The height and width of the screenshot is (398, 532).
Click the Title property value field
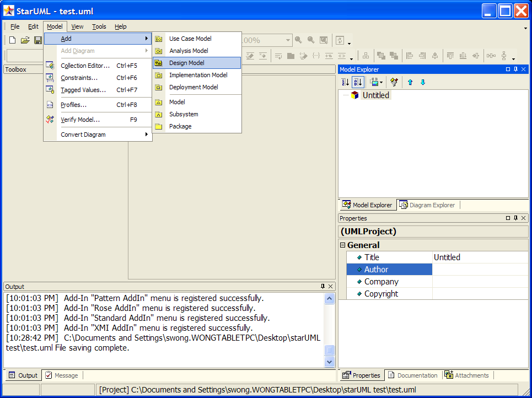pyautogui.click(x=480, y=257)
